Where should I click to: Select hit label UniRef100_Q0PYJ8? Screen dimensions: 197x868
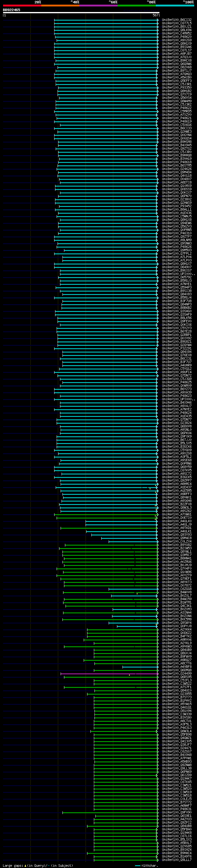click(177, 626)
